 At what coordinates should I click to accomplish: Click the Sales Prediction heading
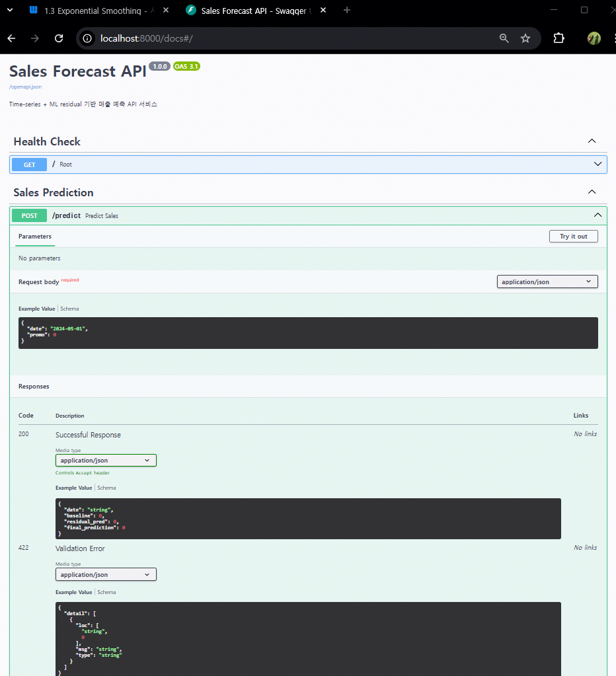[x=54, y=192]
